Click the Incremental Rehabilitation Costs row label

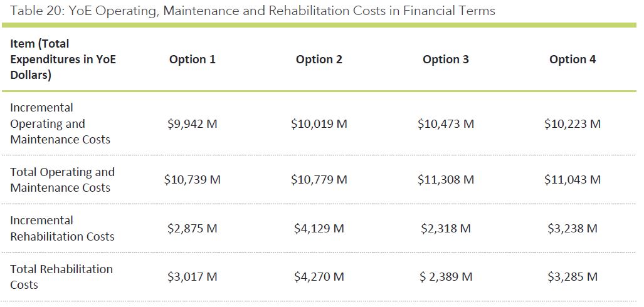click(62, 229)
